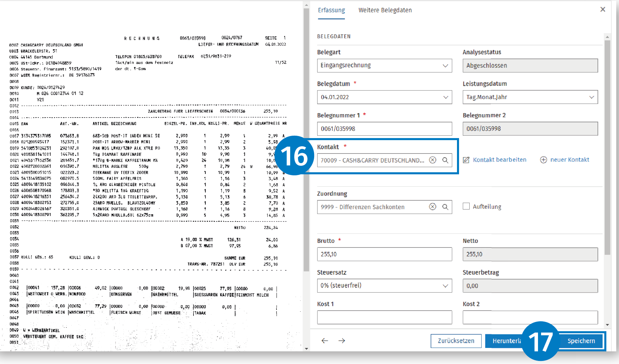
Task: Click the Analysestatus field Abgeschlossen
Action: (x=530, y=66)
